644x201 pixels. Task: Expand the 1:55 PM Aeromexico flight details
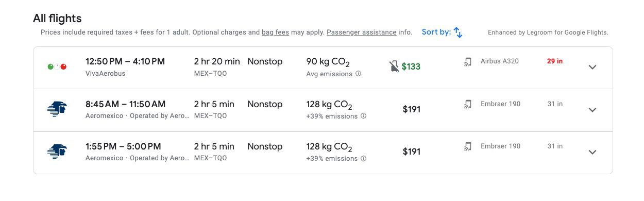592,152
